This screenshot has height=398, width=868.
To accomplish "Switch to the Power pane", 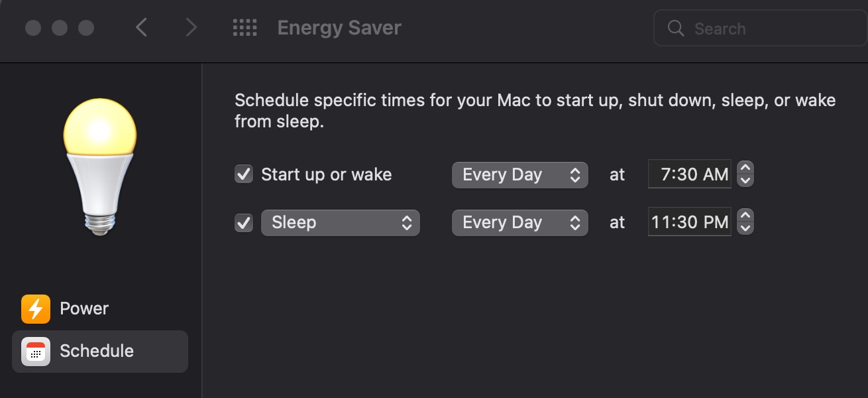I will (x=84, y=308).
